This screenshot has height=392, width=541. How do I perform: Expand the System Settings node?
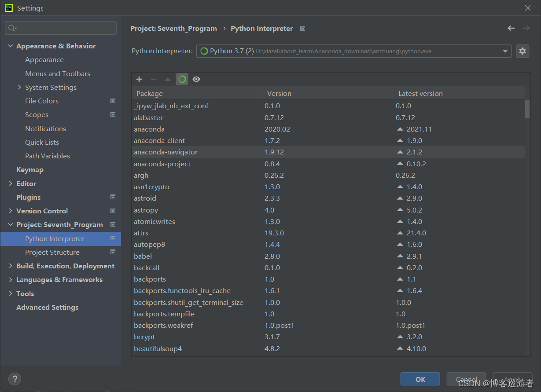19,87
